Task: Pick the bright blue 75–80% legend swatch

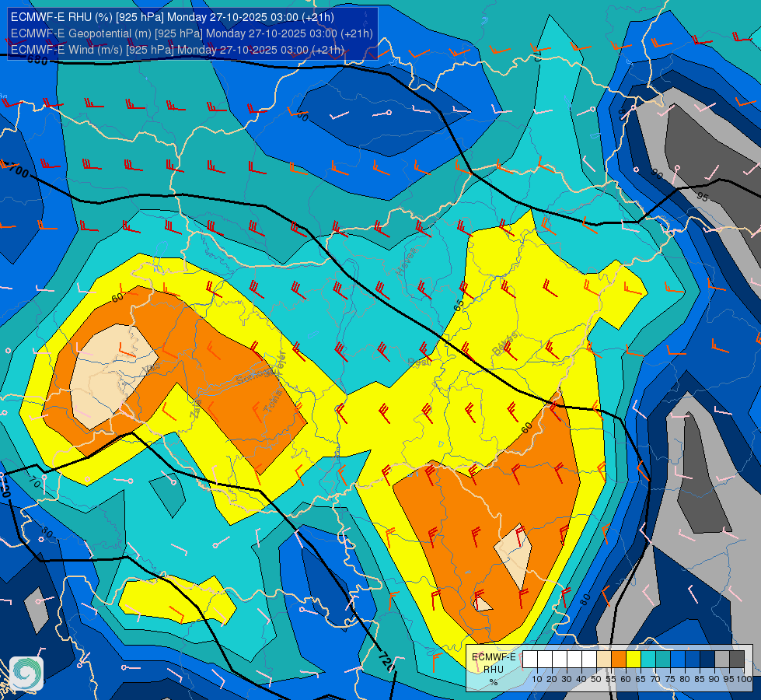Action: 678,660
